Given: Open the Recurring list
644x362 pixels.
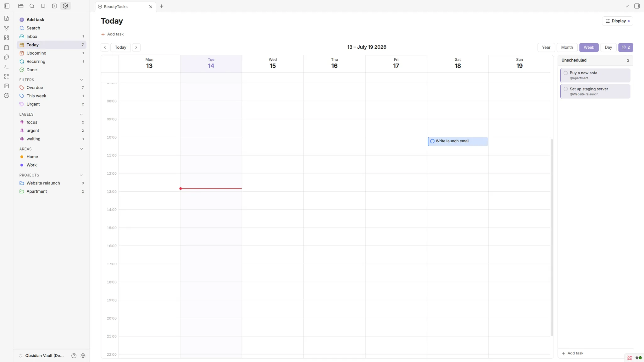Looking at the screenshot, I should pyautogui.click(x=52, y=62).
